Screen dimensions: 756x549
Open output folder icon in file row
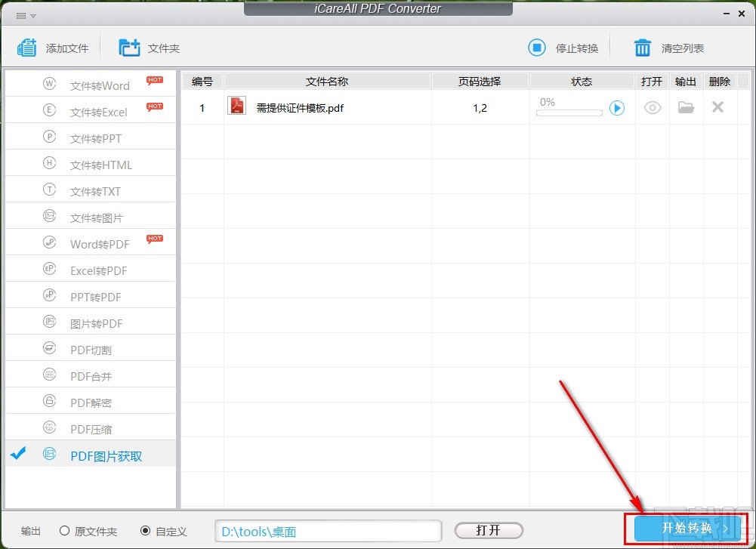(x=686, y=107)
